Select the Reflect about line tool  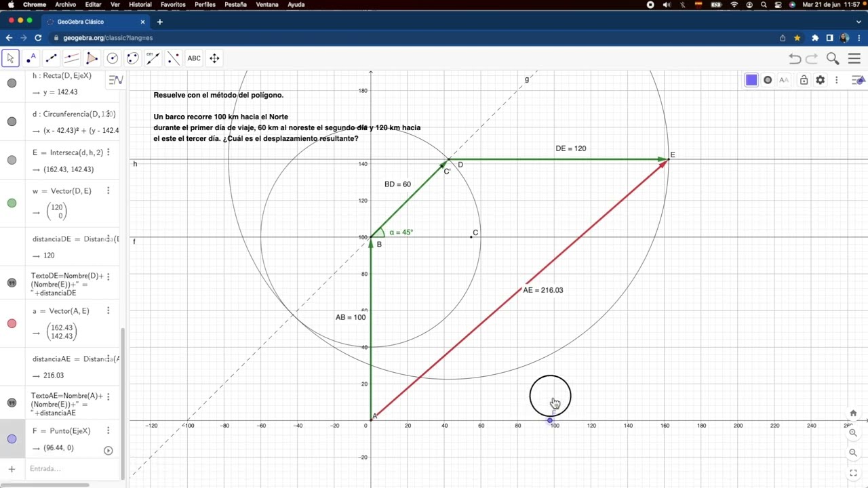pos(174,58)
